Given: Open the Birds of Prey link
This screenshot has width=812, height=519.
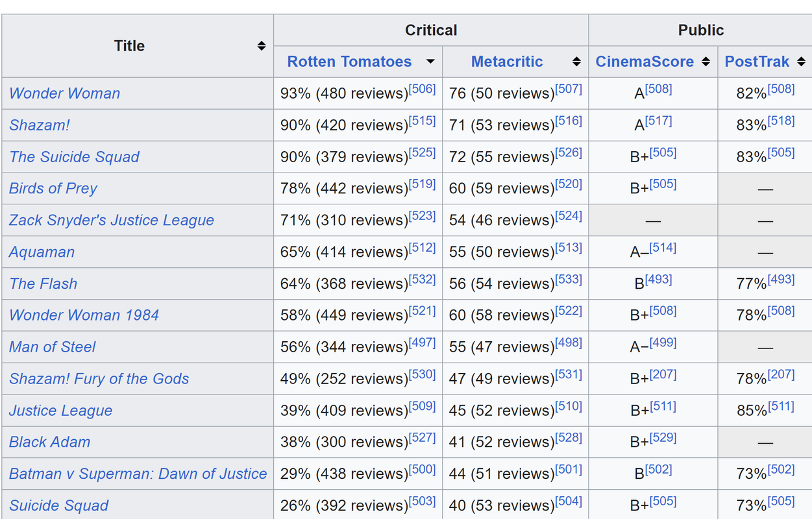Looking at the screenshot, I should click(53, 189).
